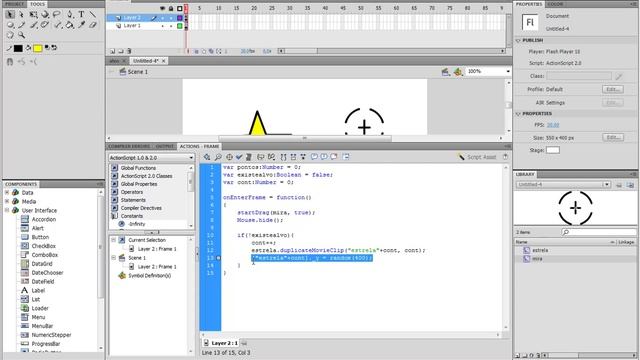
Task: Select the Brush tool
Action: [33, 25]
